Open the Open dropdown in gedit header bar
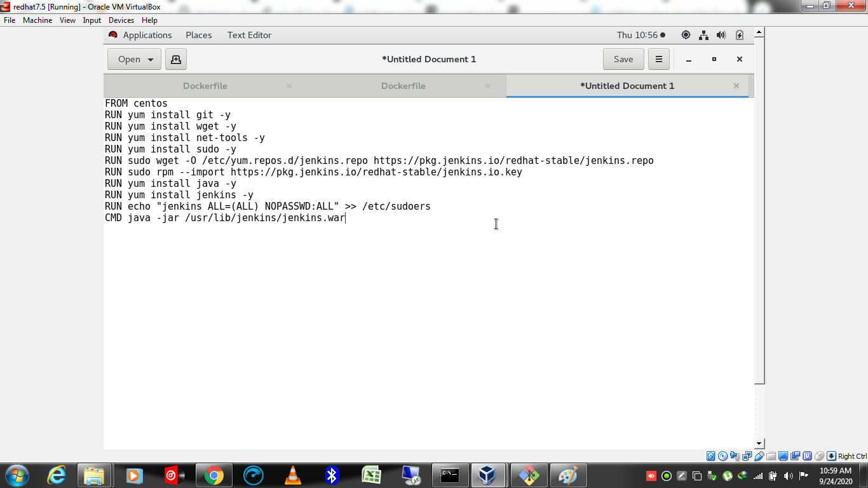 (133, 58)
